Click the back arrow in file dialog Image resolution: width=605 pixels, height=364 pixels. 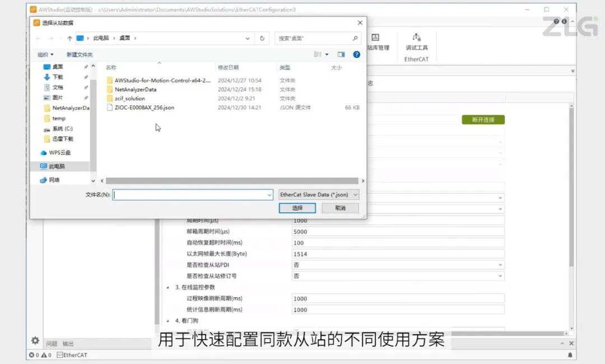(38, 38)
